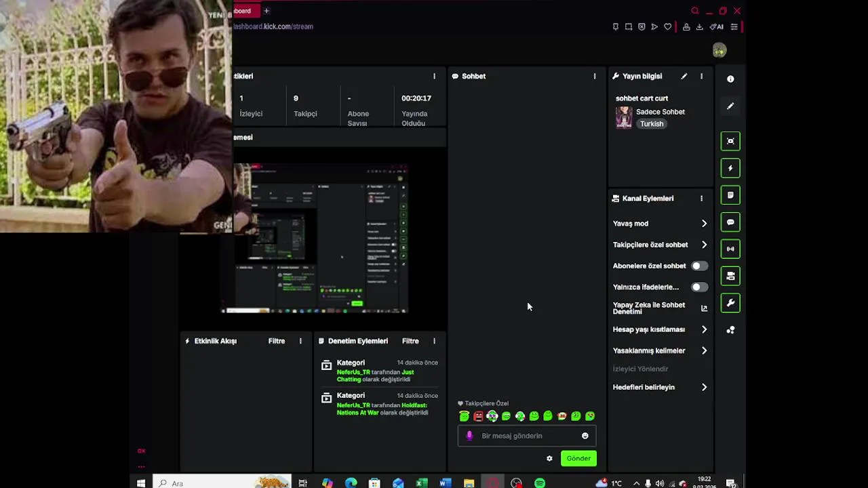Image resolution: width=868 pixels, height=488 pixels.
Task: Click the NeferUs_TR link in Just Chatting entry
Action: click(353, 372)
